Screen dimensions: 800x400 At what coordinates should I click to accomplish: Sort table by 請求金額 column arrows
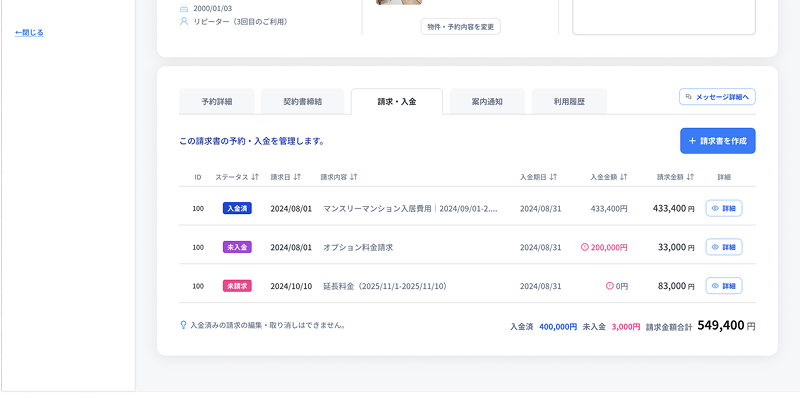(690, 177)
